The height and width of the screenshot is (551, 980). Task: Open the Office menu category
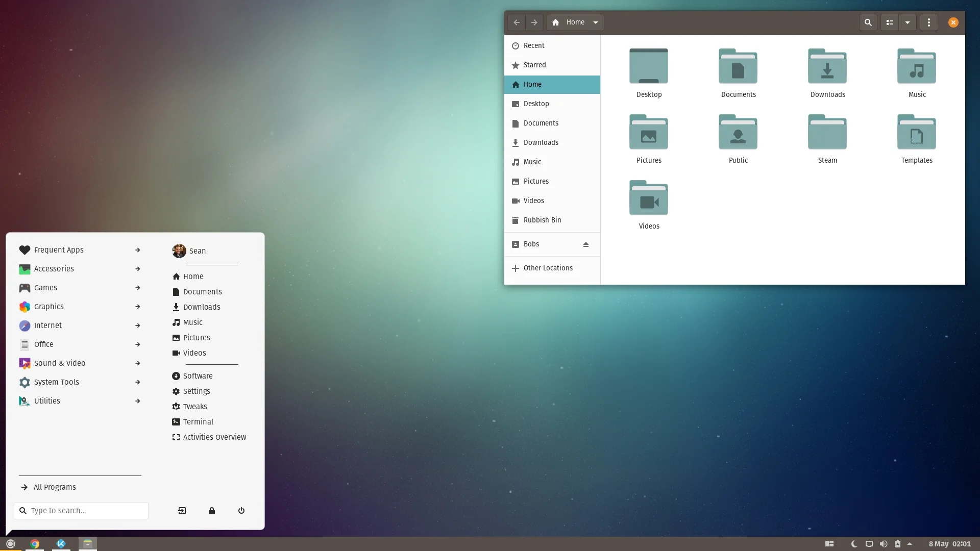coord(80,344)
